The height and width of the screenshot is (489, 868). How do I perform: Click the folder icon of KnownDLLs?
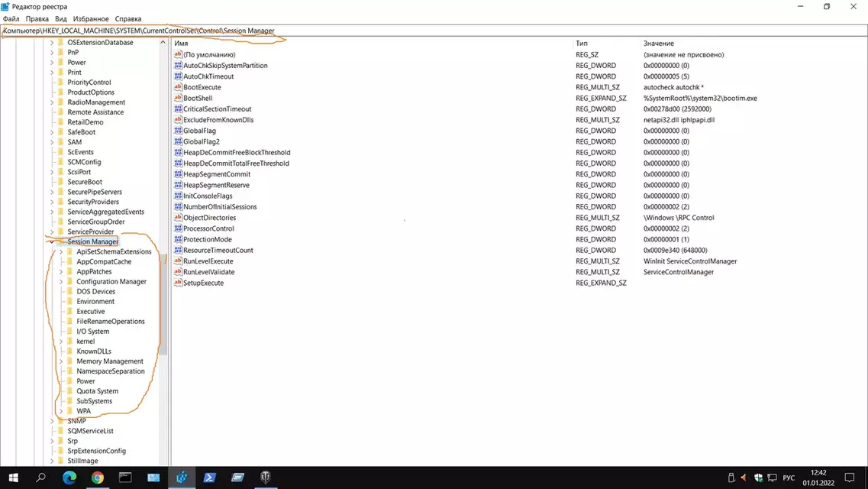pyautogui.click(x=69, y=351)
